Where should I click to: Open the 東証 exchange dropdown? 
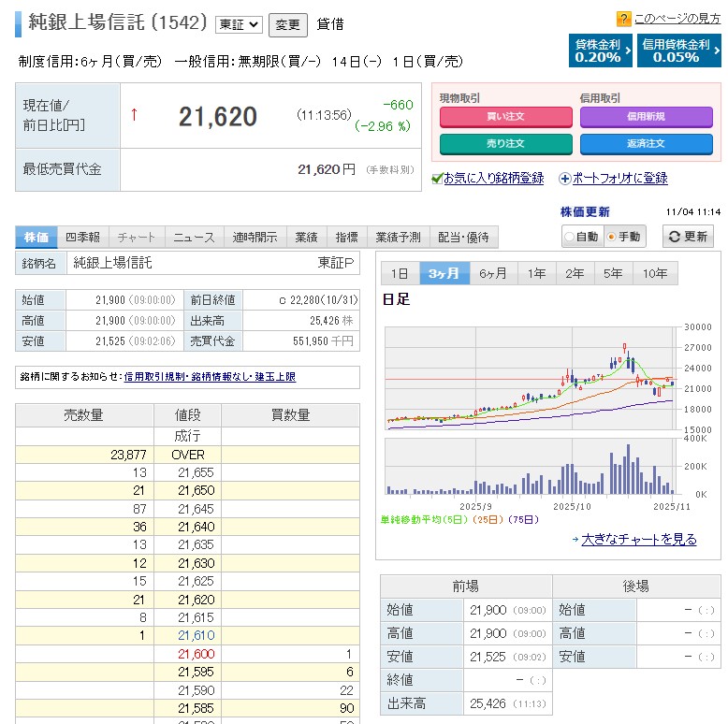239,24
